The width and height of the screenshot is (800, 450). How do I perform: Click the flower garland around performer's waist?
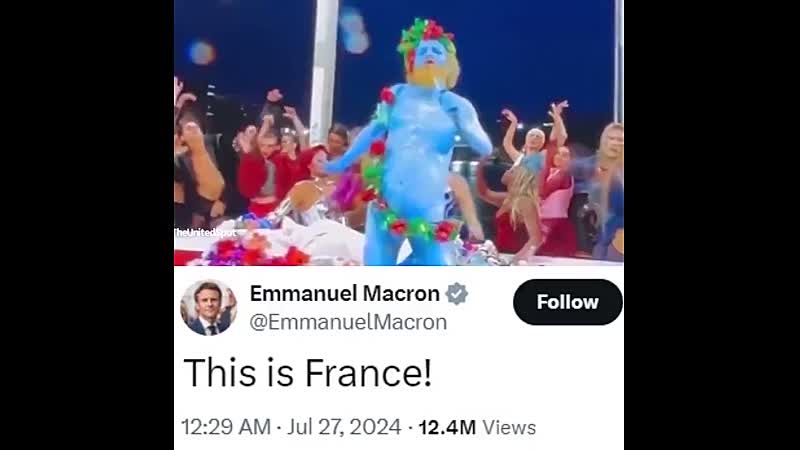point(416,224)
